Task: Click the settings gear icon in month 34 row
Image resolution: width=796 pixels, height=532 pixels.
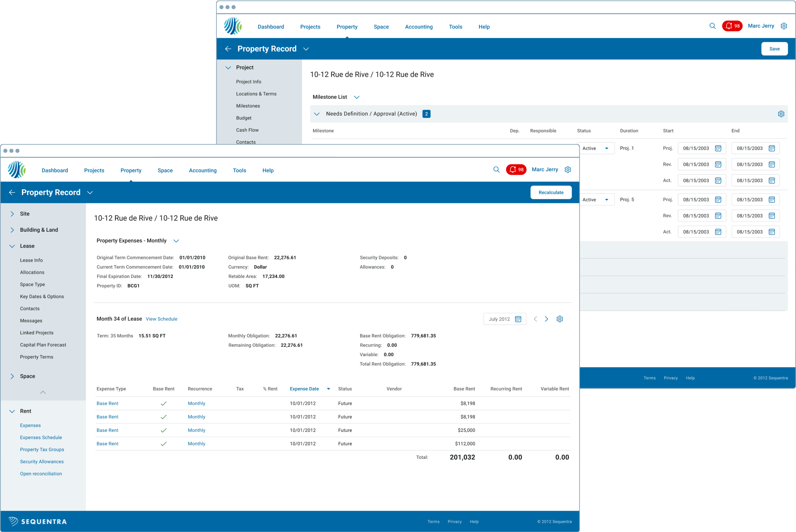Action: pyautogui.click(x=559, y=319)
